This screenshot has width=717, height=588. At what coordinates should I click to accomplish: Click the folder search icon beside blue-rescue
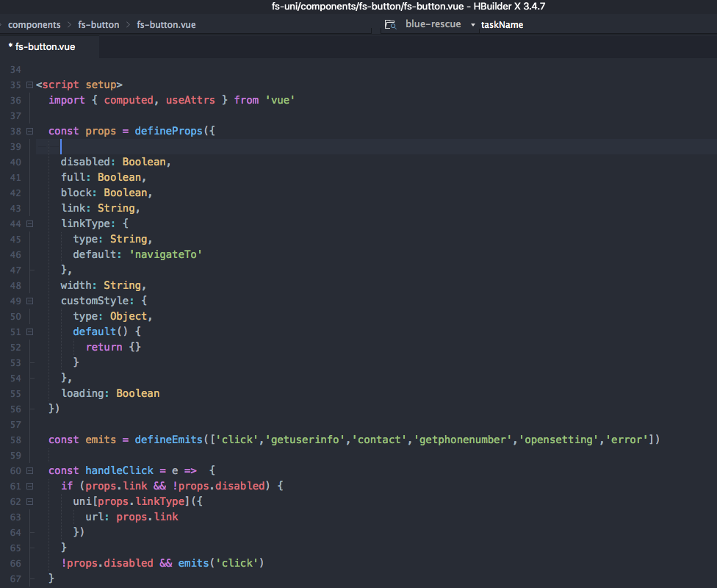pos(390,24)
